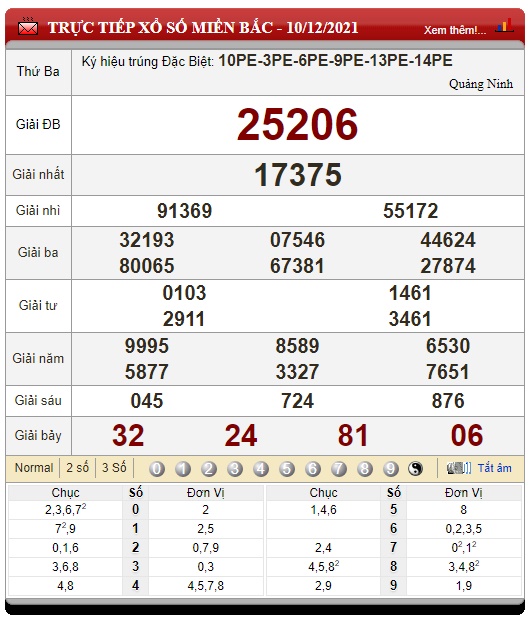This screenshot has width=529, height=620.
Task: Select digit ball 9 filter
Action: [391, 469]
